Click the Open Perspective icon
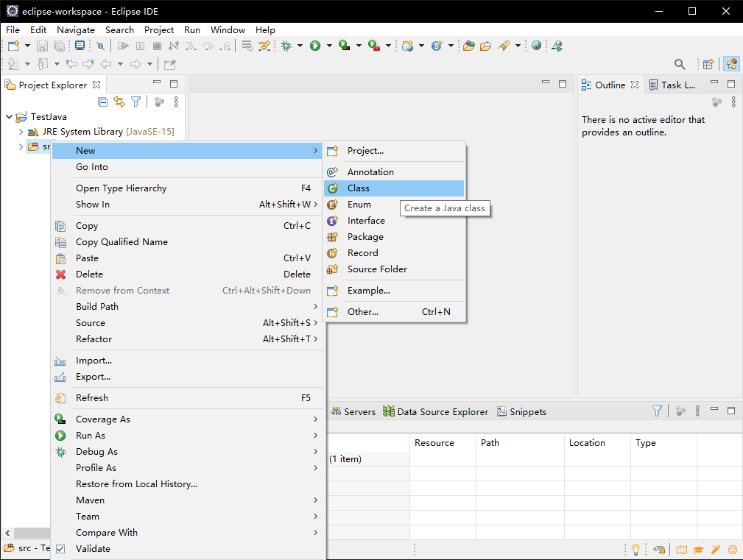 click(x=708, y=64)
